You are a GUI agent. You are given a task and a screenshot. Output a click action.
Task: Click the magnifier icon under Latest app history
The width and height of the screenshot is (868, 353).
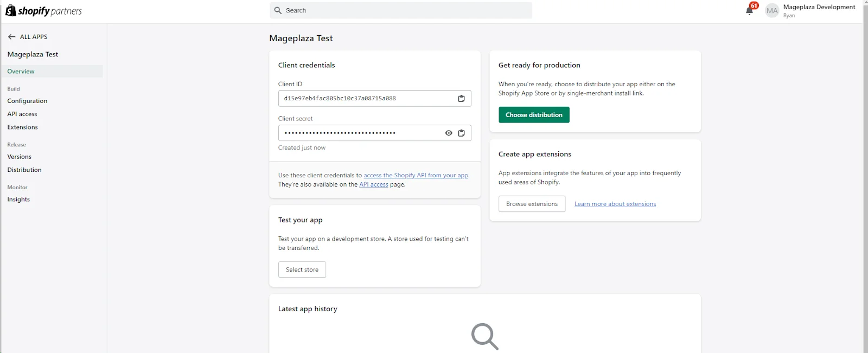484,337
